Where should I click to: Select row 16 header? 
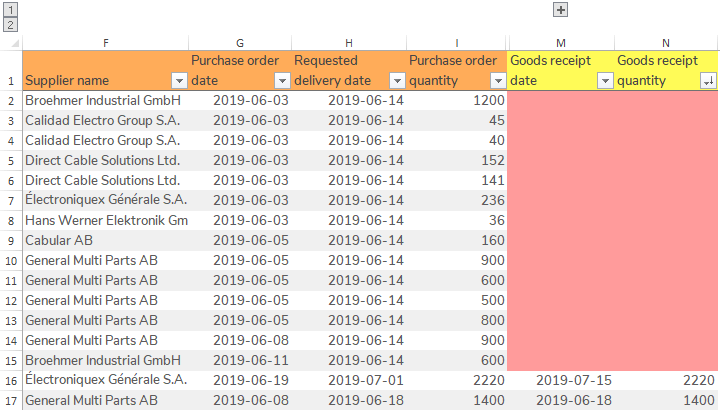tap(10, 380)
